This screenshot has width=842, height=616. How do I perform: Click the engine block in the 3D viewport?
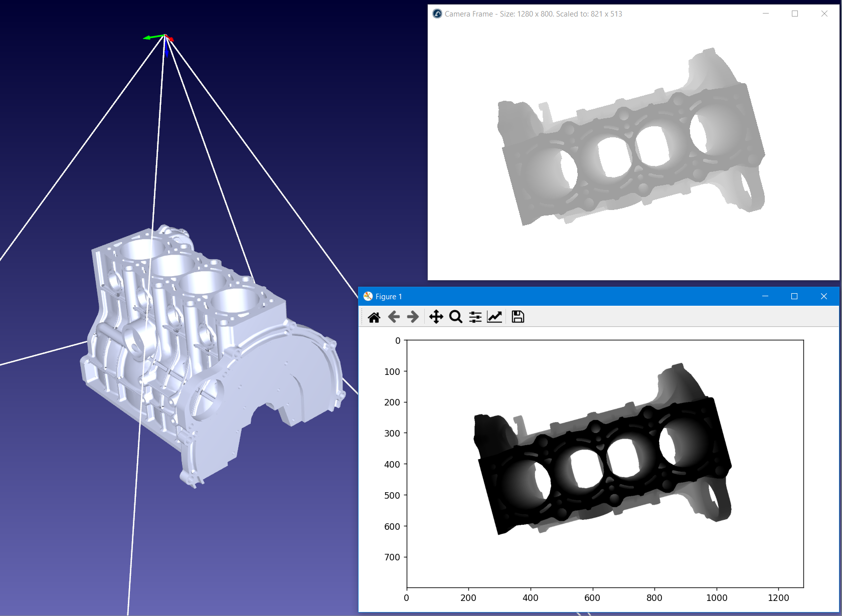211,351
